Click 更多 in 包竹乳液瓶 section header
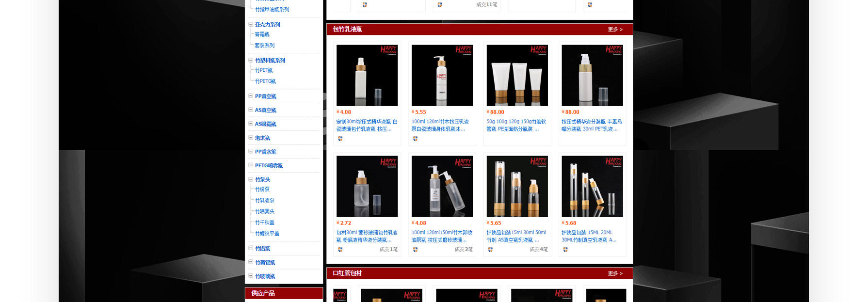 coord(615,30)
